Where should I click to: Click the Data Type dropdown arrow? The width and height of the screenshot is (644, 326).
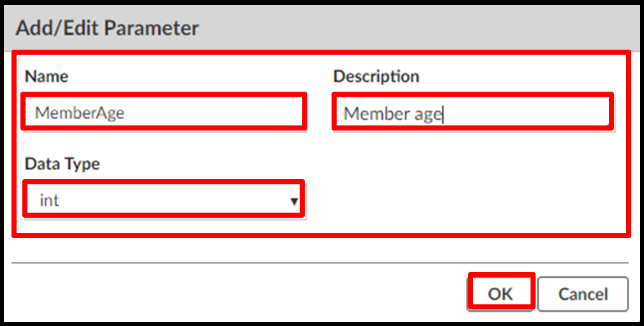pos(294,201)
